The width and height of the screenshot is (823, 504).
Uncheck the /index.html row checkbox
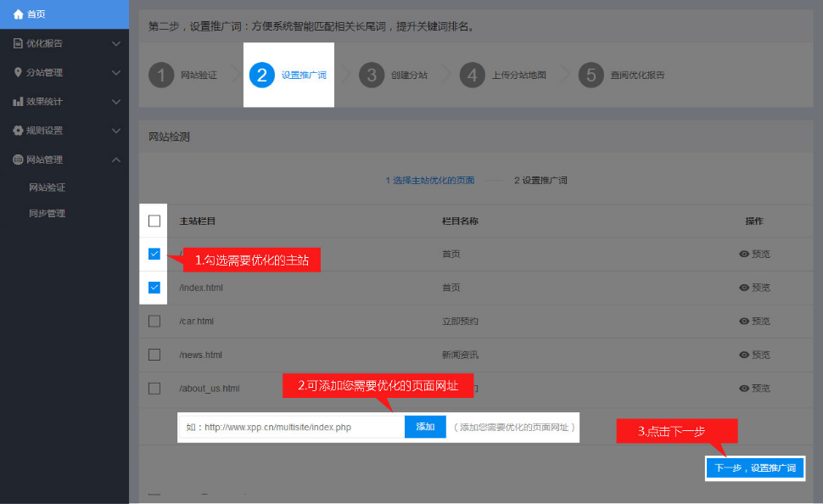[x=154, y=287]
